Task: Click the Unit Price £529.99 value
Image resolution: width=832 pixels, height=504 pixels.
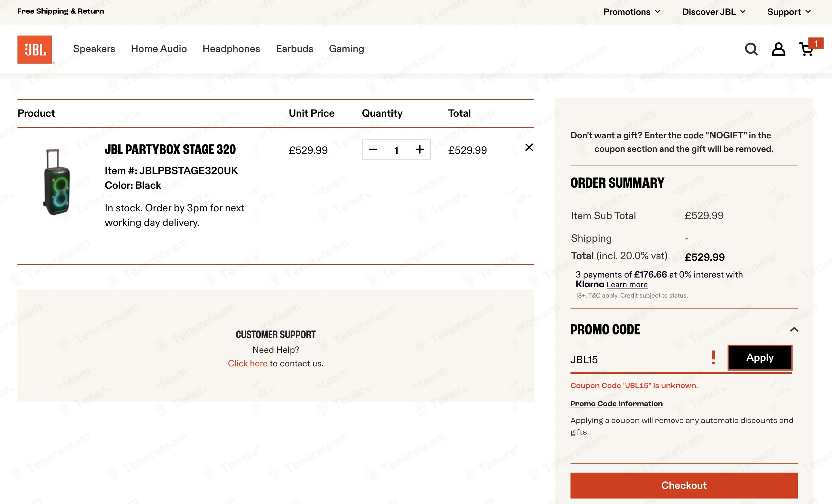Action: 308,150
